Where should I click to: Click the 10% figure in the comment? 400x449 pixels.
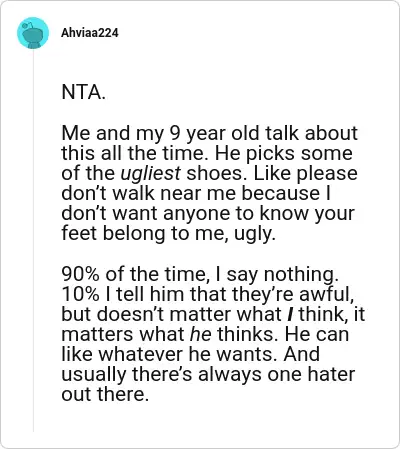coord(80,294)
